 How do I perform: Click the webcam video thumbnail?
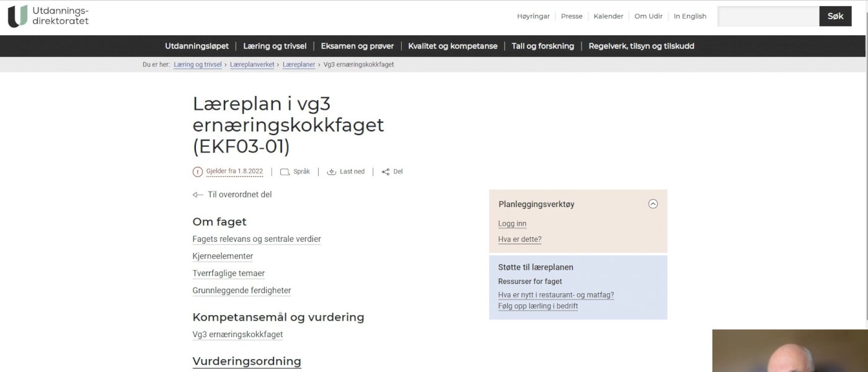790,350
